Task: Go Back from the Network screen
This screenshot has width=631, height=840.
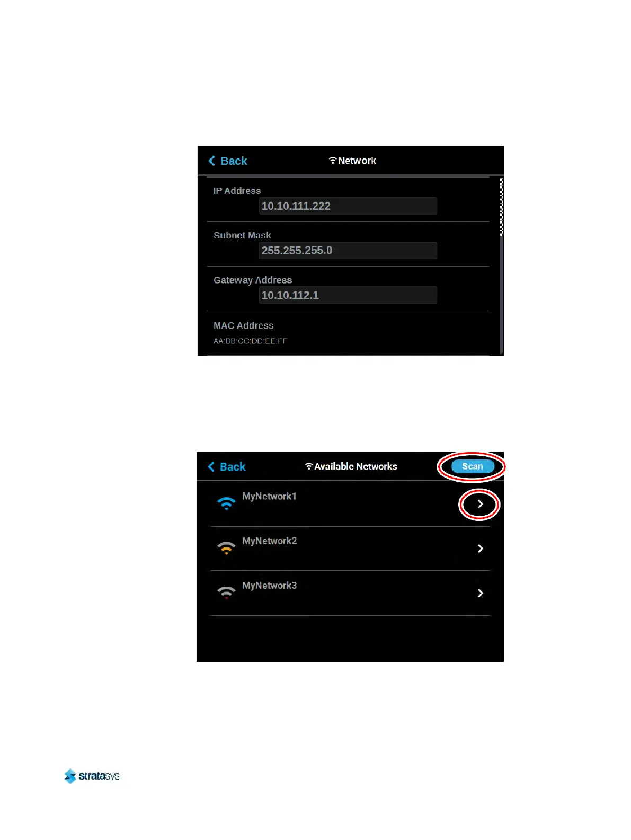Action: pos(228,161)
